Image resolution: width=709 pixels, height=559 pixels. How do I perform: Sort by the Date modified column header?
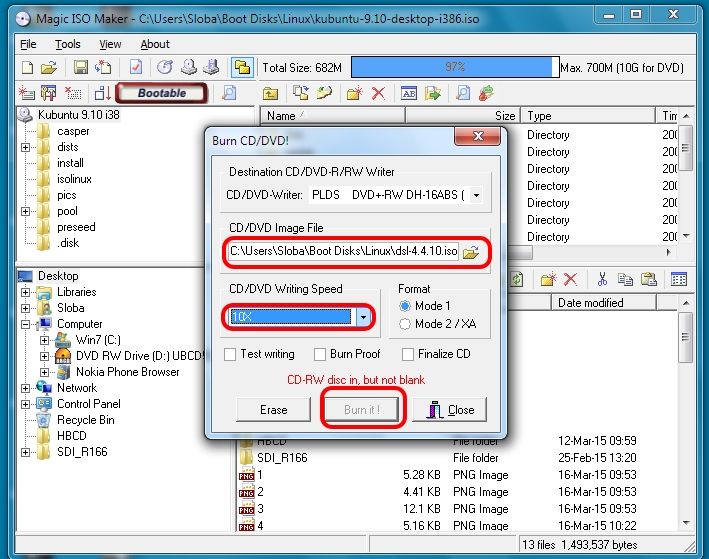coord(604,303)
